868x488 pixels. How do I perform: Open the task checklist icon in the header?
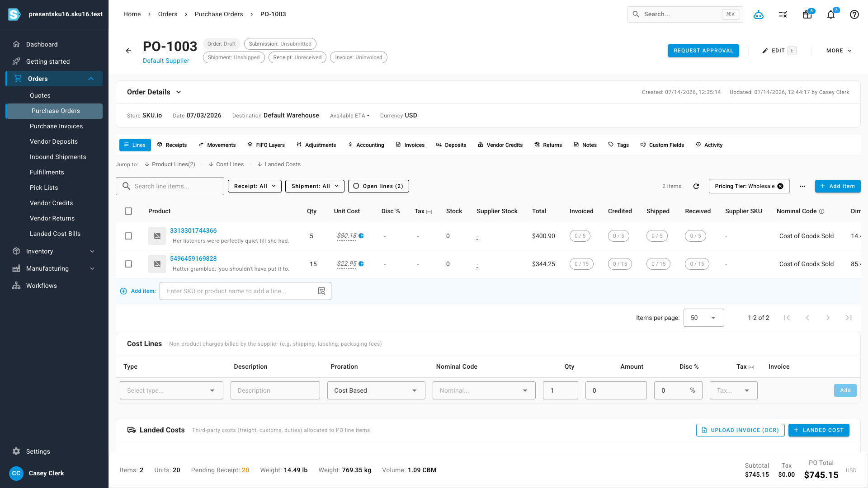pyautogui.click(x=783, y=14)
